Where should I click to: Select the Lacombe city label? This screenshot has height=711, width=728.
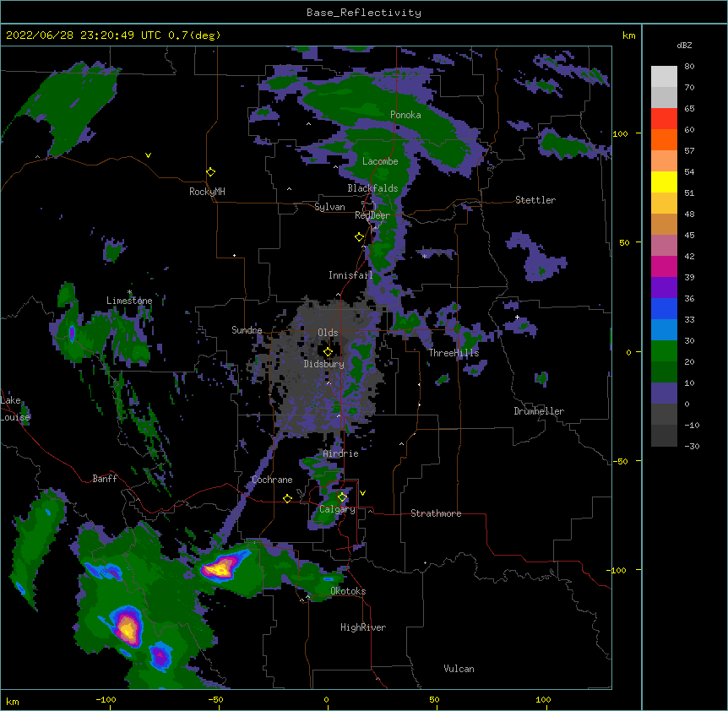coord(380,161)
